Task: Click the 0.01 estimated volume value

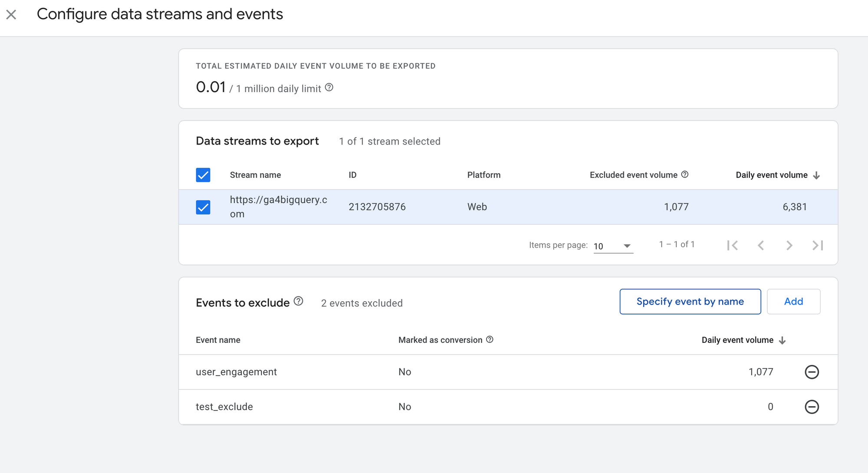Action: click(211, 87)
